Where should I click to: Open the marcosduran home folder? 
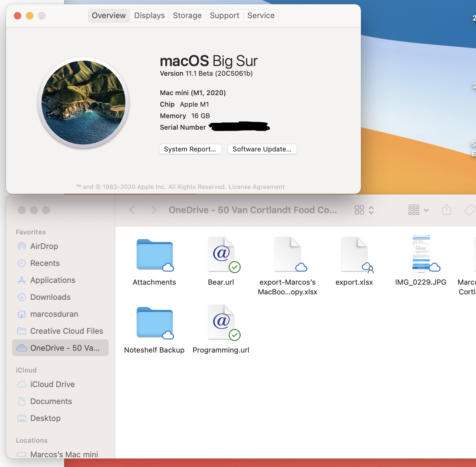click(60, 314)
